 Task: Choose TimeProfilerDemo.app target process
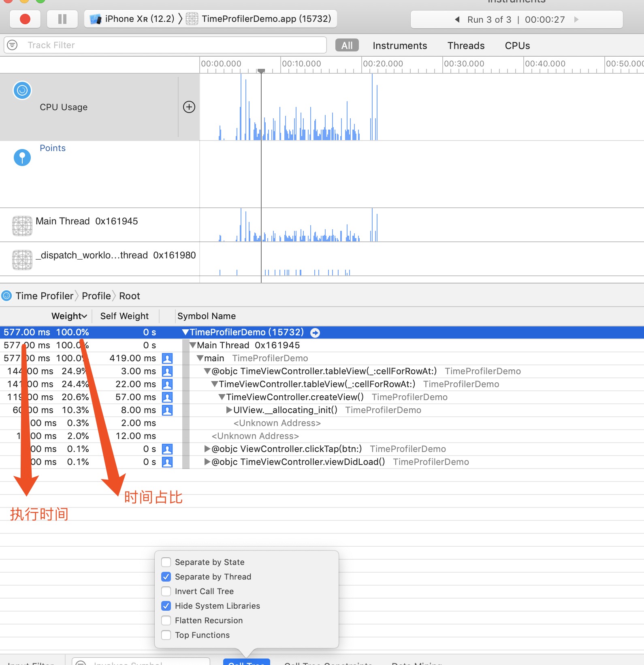(258, 19)
